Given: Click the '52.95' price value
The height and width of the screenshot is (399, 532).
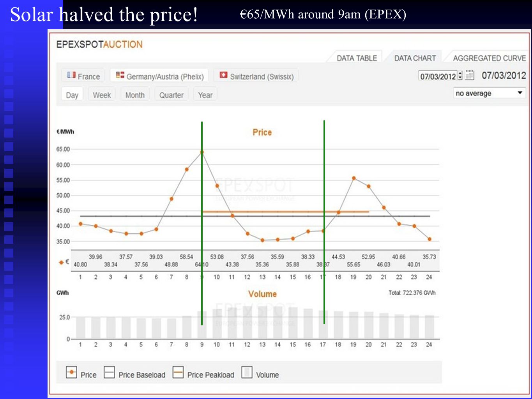Looking at the screenshot, I should tap(368, 257).
